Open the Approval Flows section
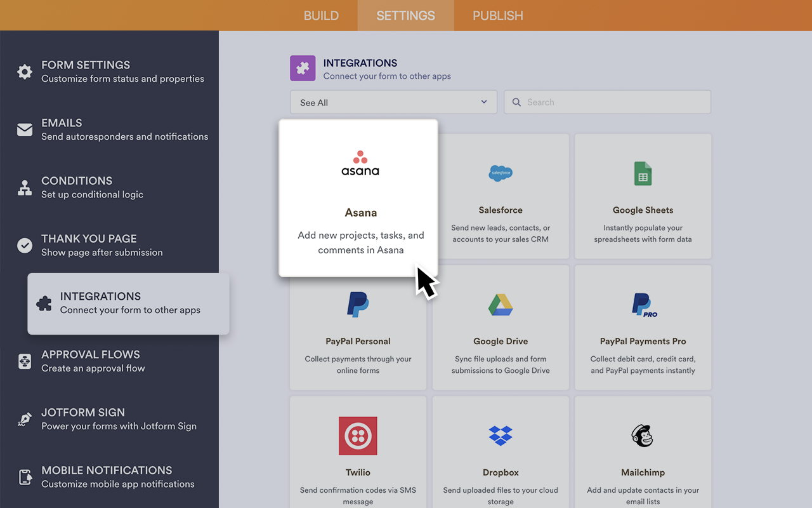The width and height of the screenshot is (812, 508). (92, 361)
